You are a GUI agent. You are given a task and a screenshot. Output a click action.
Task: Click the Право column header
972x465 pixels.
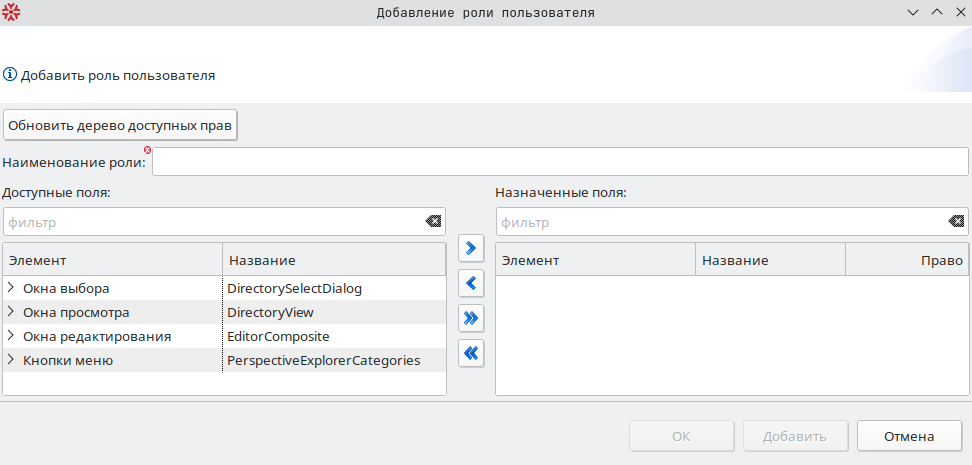906,260
